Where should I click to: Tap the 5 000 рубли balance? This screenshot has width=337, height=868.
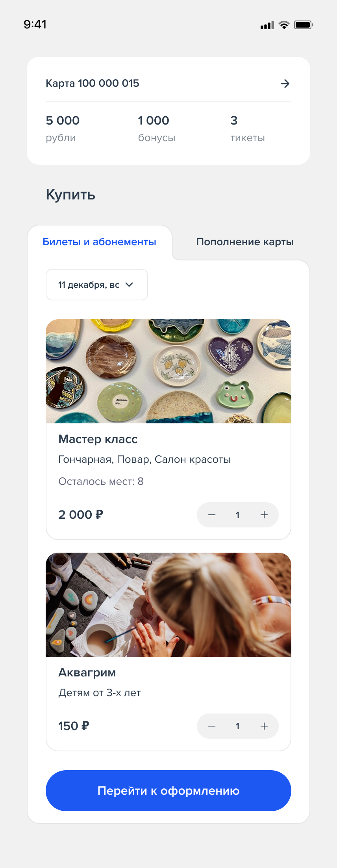(63, 129)
